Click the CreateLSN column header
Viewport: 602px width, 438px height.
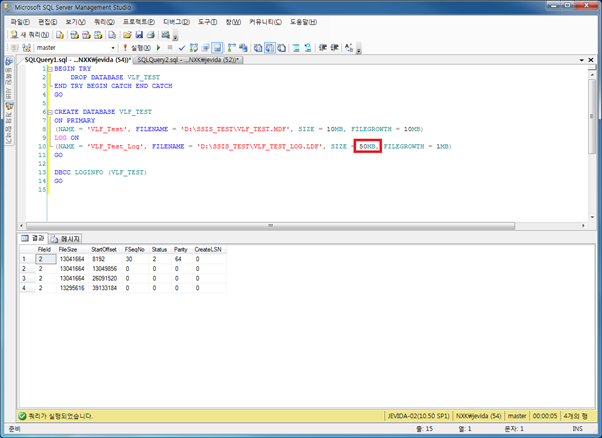coord(208,250)
